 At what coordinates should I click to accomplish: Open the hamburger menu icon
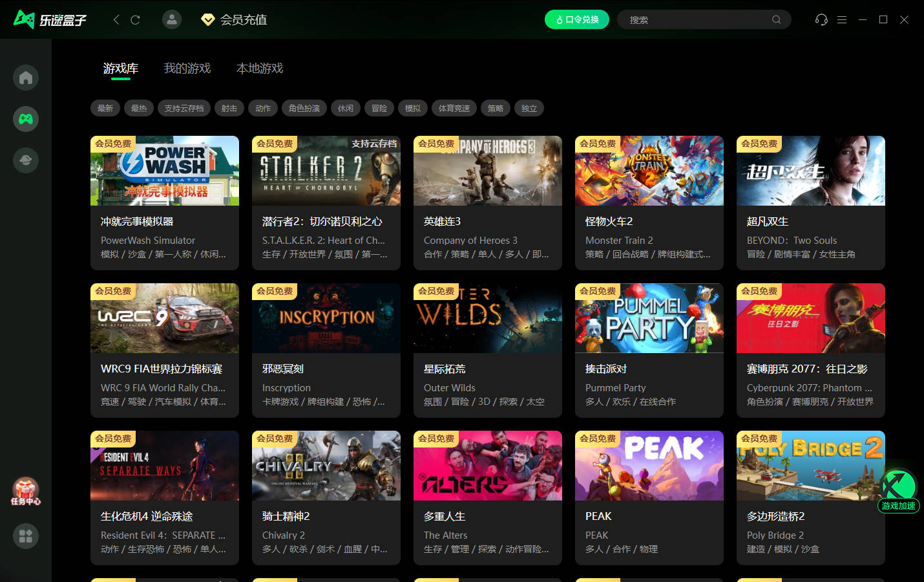(842, 19)
